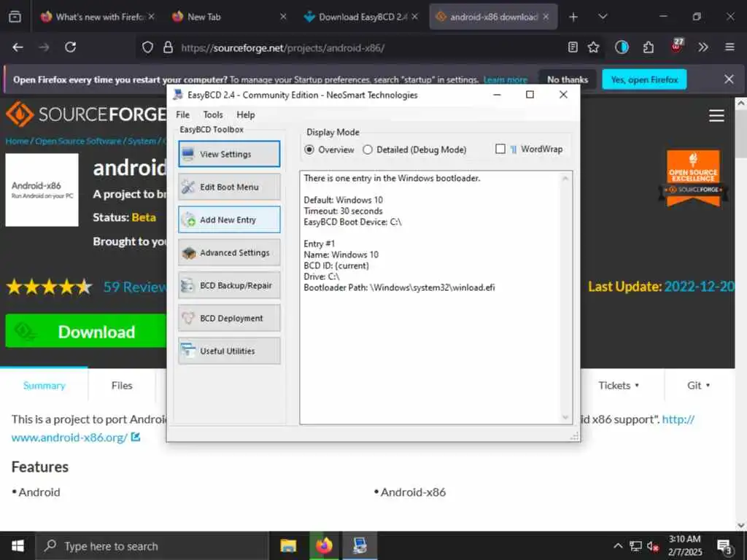
Task: Click Yes, open Firefox button
Action: coord(644,79)
